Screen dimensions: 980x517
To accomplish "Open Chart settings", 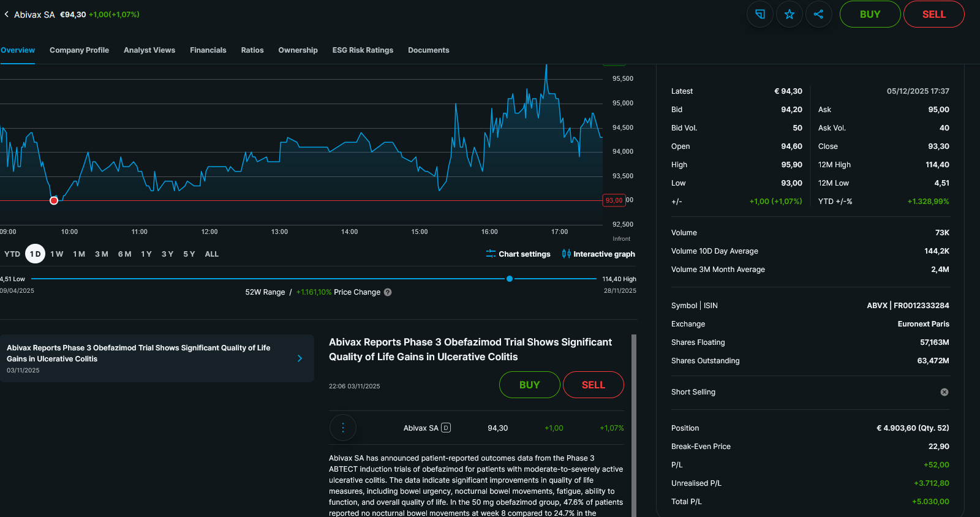I will pyautogui.click(x=518, y=254).
